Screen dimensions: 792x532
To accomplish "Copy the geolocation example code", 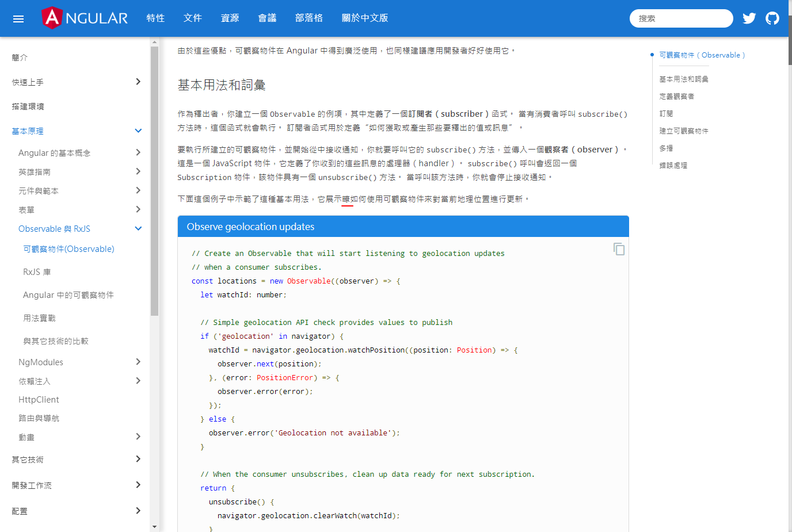I will [618, 249].
